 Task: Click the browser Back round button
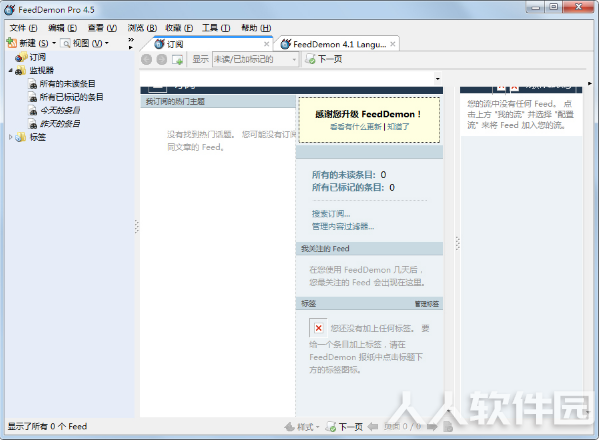click(x=147, y=60)
